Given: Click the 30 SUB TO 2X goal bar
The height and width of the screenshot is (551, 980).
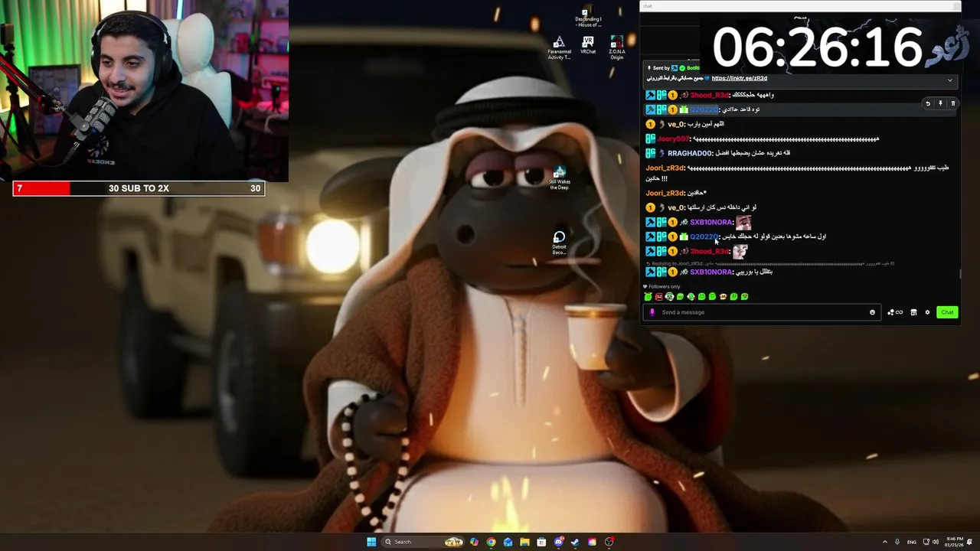Looking at the screenshot, I should click(139, 188).
